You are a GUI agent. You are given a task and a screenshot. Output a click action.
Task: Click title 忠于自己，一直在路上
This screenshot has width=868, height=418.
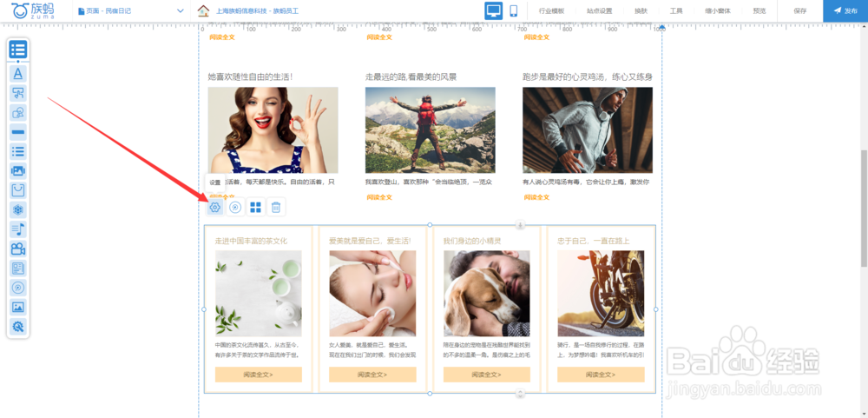pyautogui.click(x=594, y=242)
